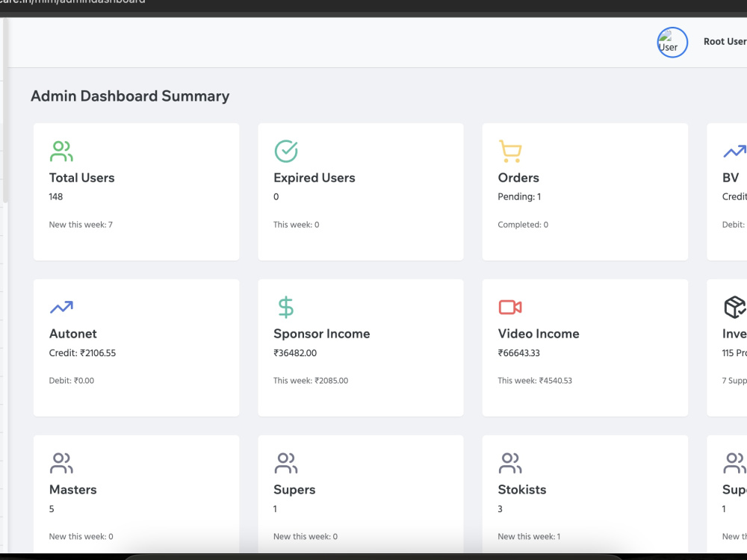The height and width of the screenshot is (560, 747).
Task: Open the user avatar in header
Action: [x=672, y=43]
